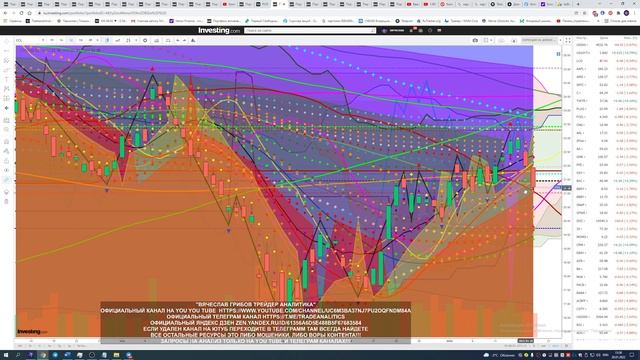The width and height of the screenshot is (640, 360).
Task: Open a new browser tab with plus
Action: 578,4
